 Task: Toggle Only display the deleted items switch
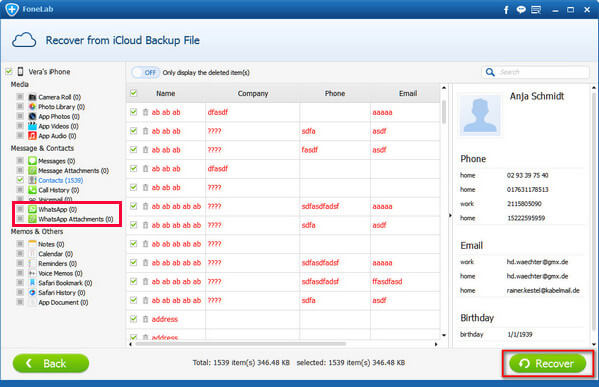tap(145, 72)
